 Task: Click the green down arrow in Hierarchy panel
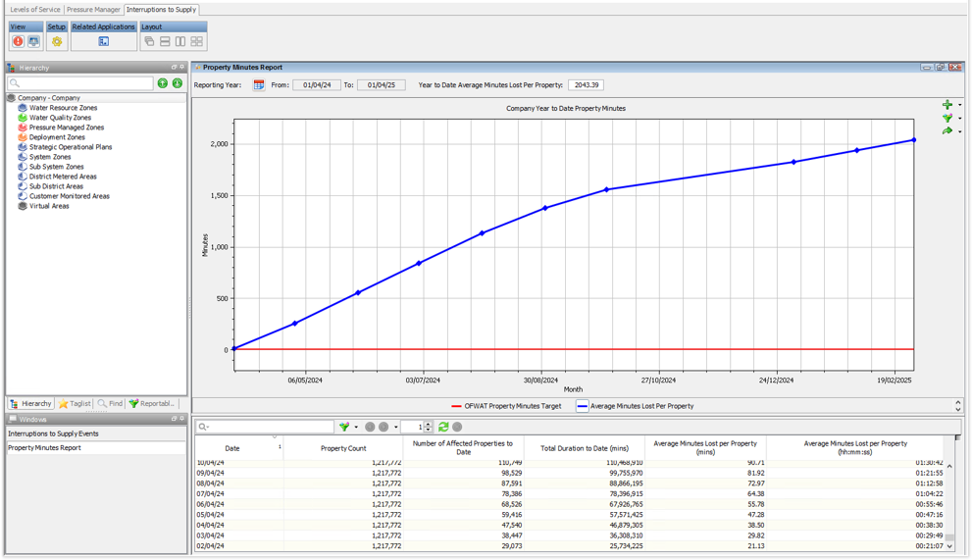(178, 83)
